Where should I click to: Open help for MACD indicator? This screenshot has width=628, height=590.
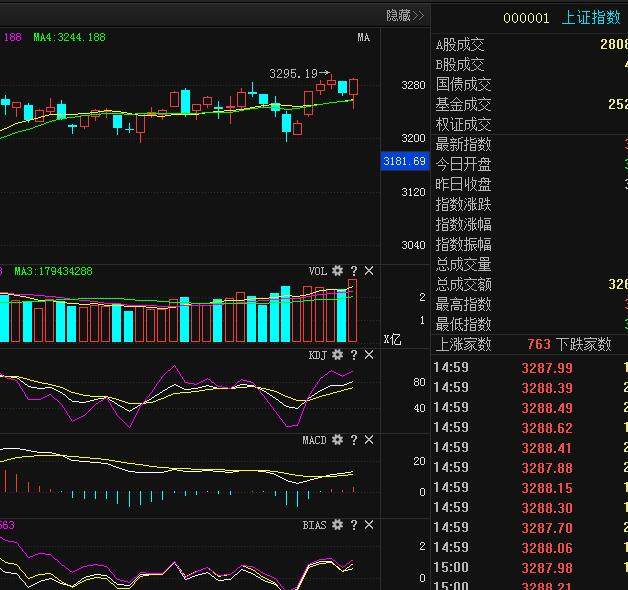pyautogui.click(x=354, y=440)
